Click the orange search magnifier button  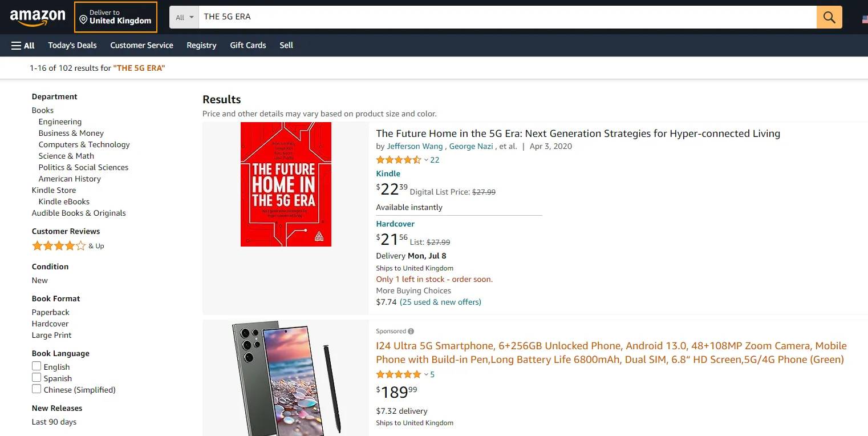coord(829,17)
